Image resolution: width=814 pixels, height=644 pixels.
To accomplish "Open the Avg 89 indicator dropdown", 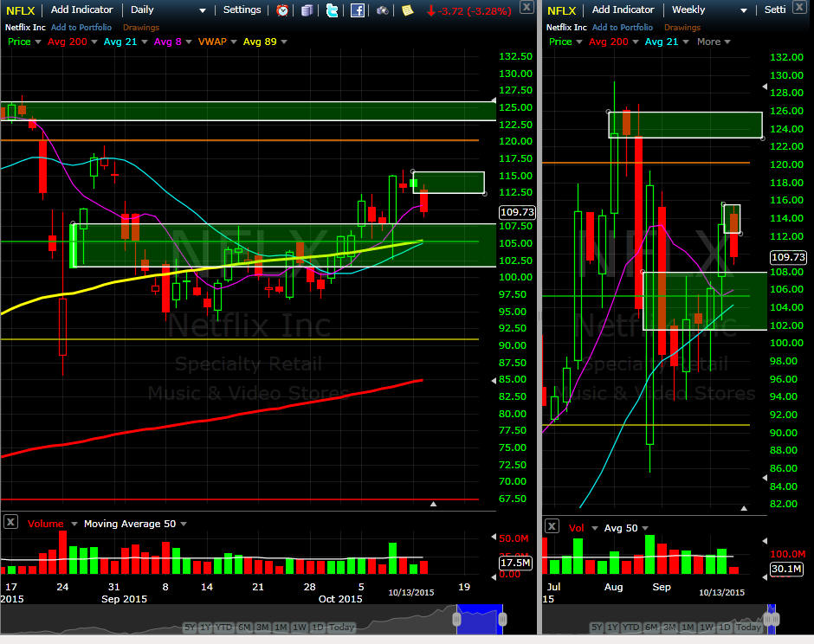I will (284, 42).
